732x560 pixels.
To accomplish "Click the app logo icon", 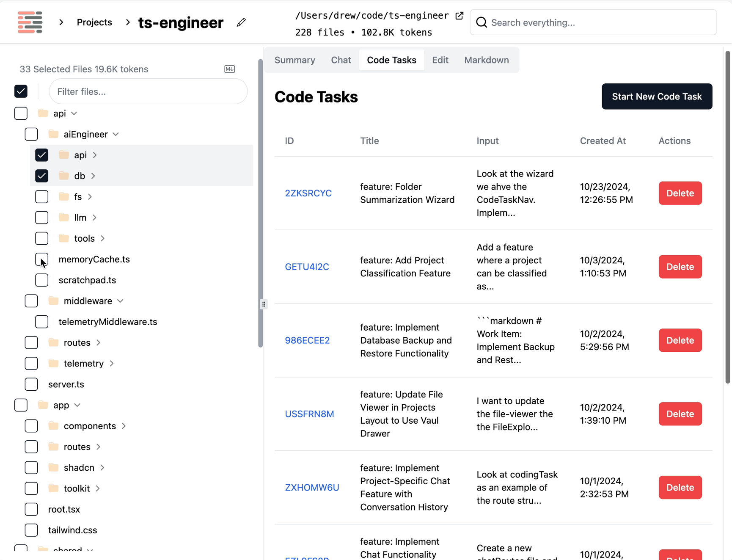I will tap(30, 22).
